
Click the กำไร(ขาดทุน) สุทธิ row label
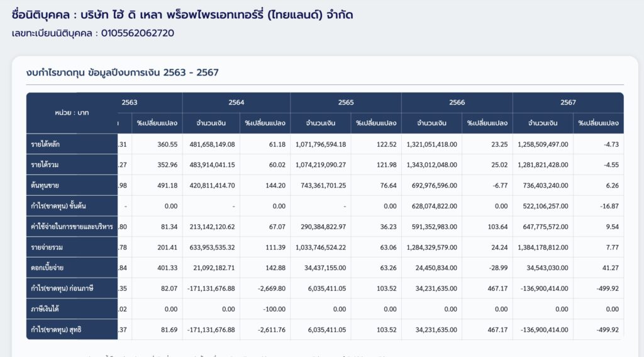(60, 329)
